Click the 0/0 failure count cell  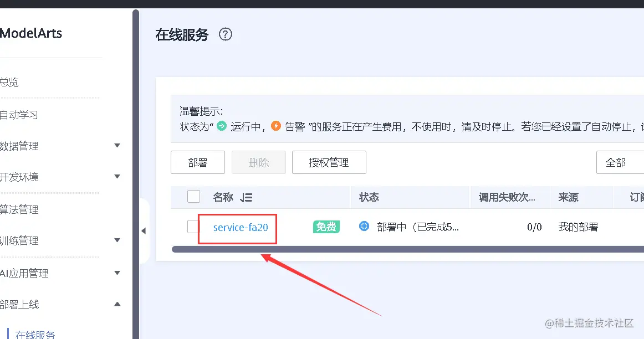pyautogui.click(x=534, y=227)
